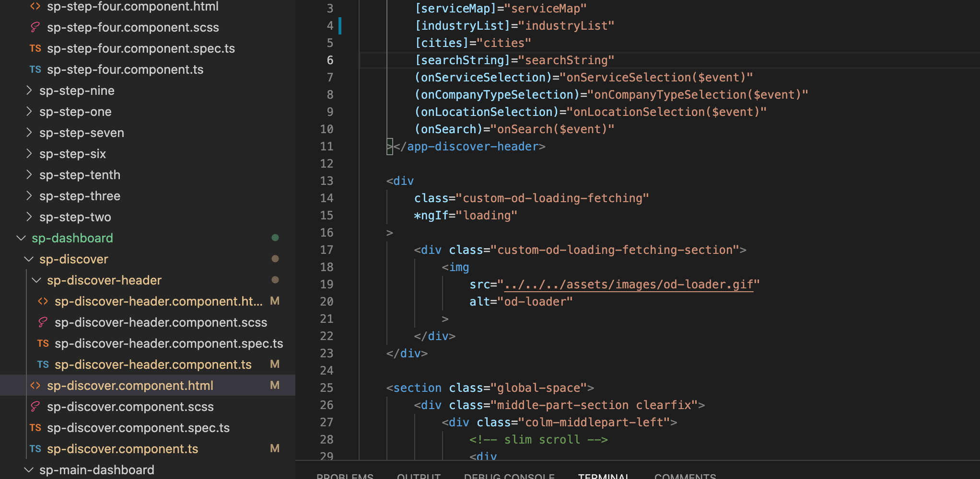980x479 pixels.
Task: Click TS icon of sp-step-four.component.spec.ts
Action: tap(35, 49)
